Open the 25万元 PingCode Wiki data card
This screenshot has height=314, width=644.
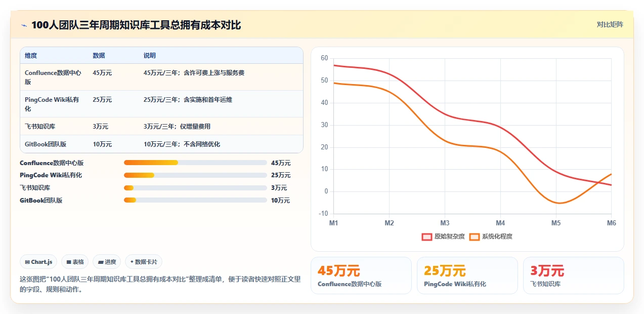[x=467, y=276]
